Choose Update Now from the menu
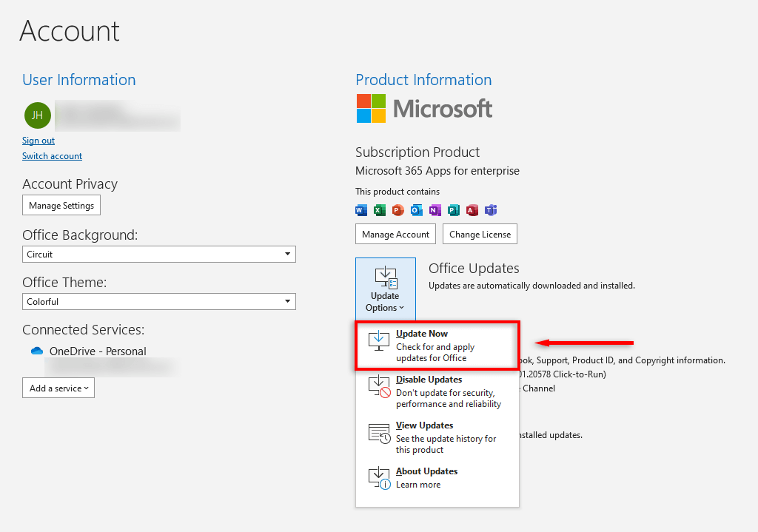 pos(437,346)
